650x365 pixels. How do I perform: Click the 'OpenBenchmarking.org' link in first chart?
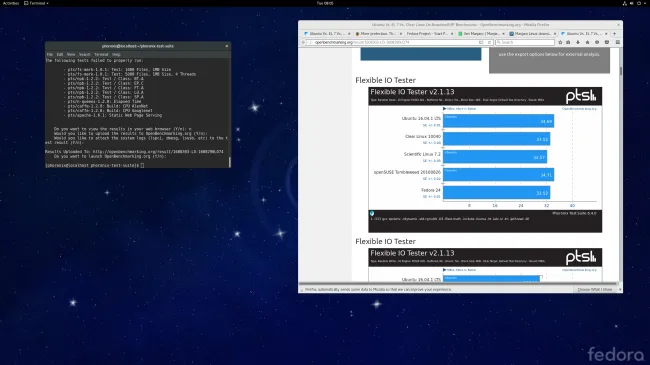(x=579, y=109)
